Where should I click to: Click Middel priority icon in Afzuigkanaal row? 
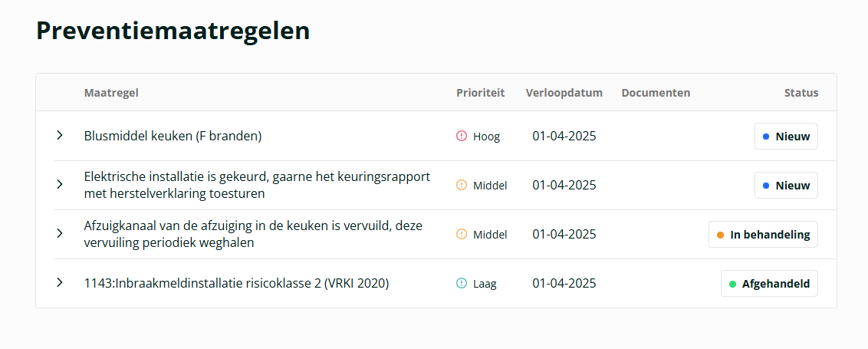462,235
